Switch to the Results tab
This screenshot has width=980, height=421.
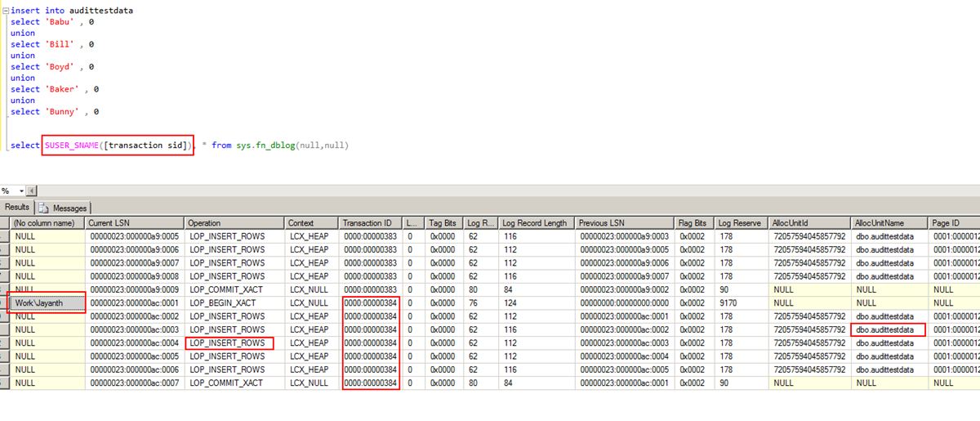point(17,208)
